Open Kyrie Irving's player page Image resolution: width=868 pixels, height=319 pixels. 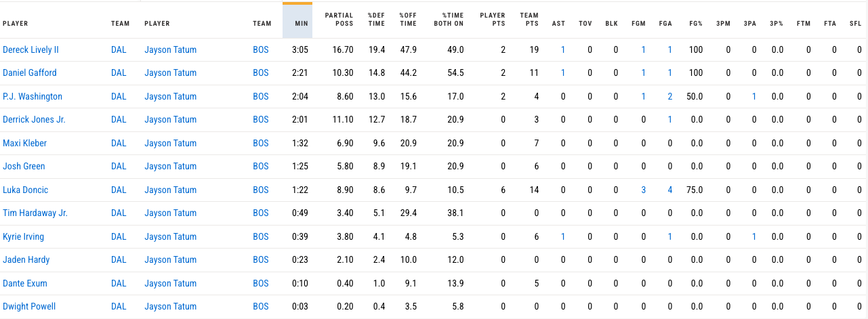(24, 236)
